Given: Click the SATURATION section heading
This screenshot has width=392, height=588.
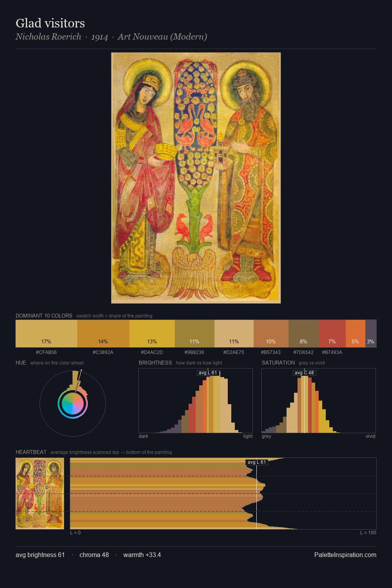Looking at the screenshot, I should (x=278, y=363).
